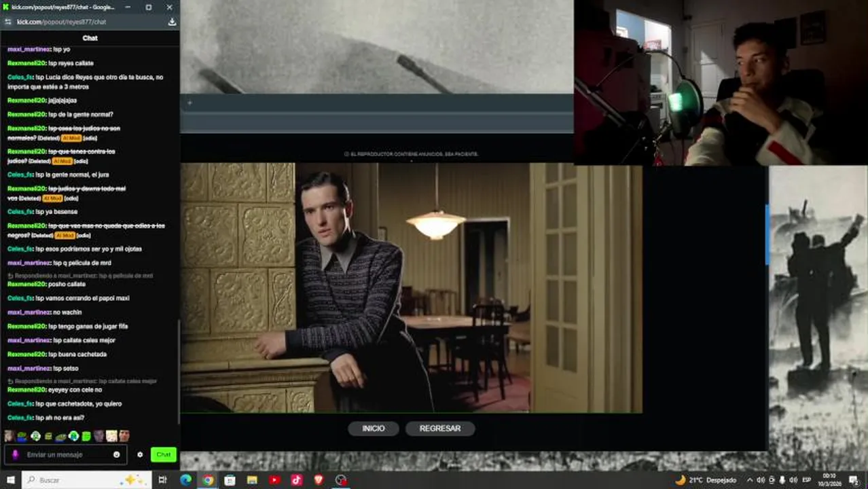Click the reply reference above 'posho callate'
868x489 pixels.
[x=79, y=276]
